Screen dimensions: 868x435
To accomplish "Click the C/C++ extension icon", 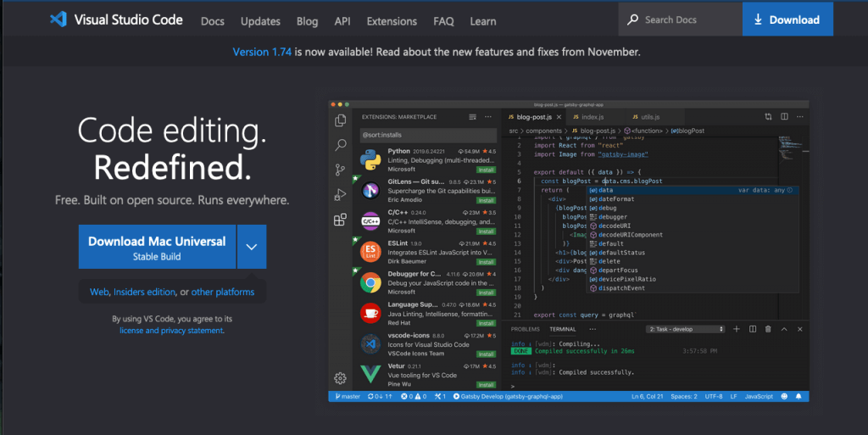I will (370, 221).
